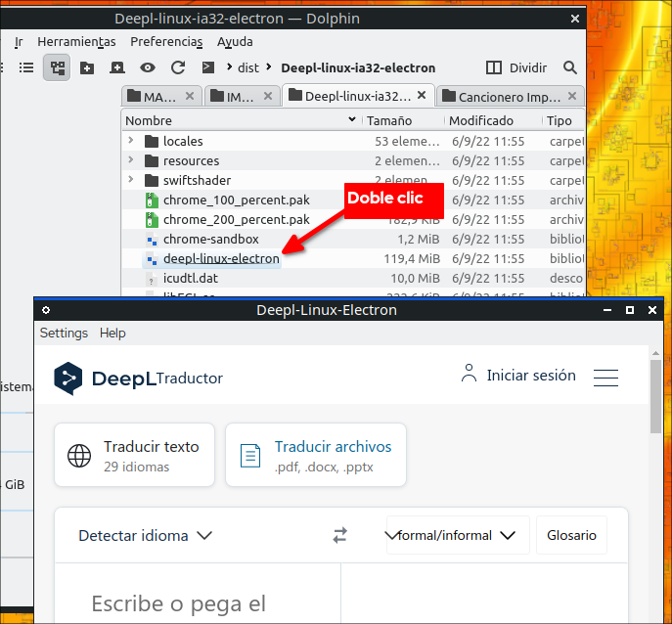Open the Preferencias menu
This screenshot has height=624, width=672.
tap(166, 42)
